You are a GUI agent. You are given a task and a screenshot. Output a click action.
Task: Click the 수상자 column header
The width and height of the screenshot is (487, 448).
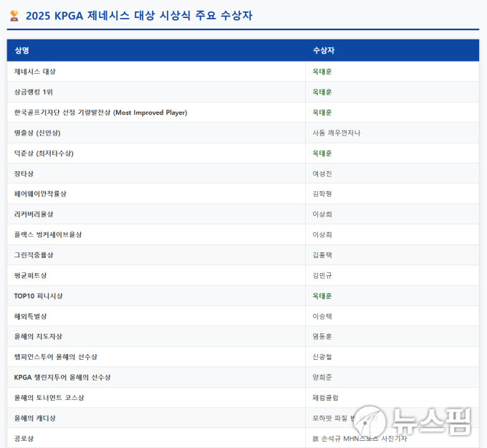pyautogui.click(x=323, y=51)
